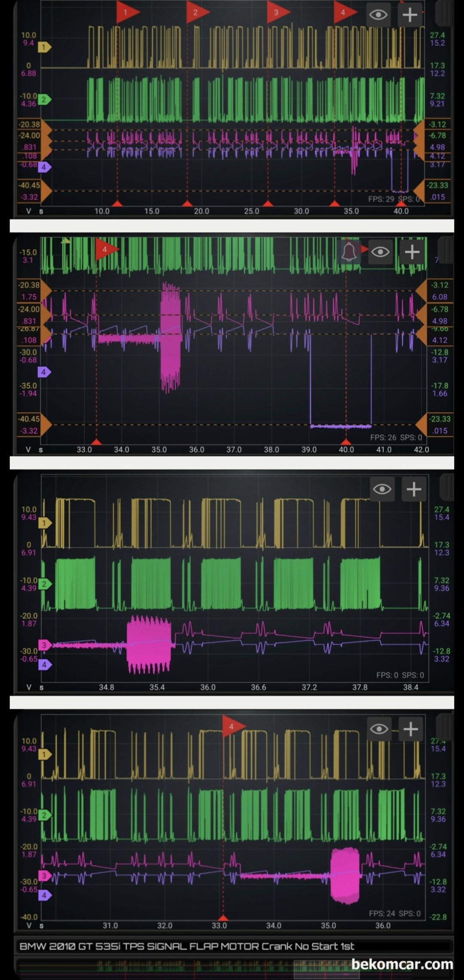The image size is (464, 980).
Task: Click red flag marker 4 in the 10–40 s overview plot
Action: click(345, 12)
